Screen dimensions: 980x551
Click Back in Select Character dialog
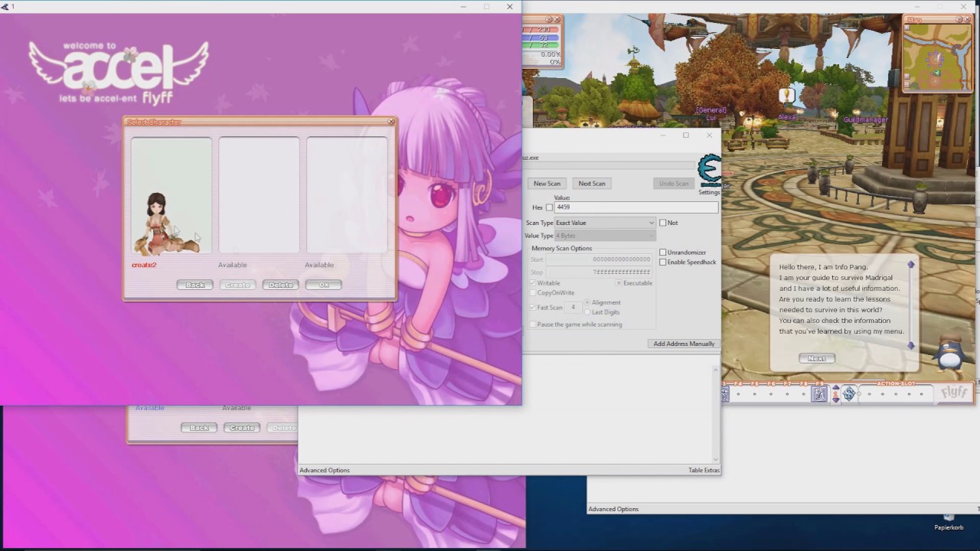pos(195,285)
